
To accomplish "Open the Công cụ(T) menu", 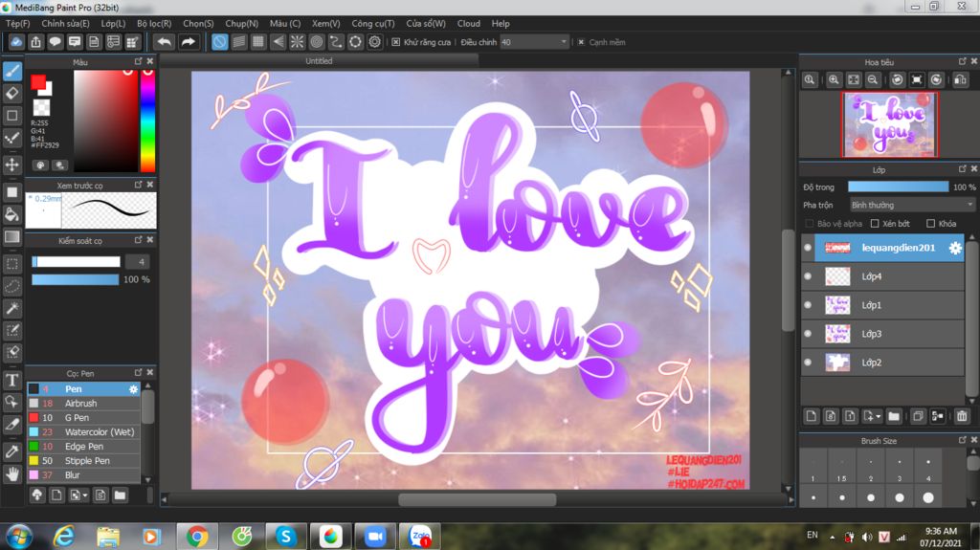I will (x=372, y=23).
